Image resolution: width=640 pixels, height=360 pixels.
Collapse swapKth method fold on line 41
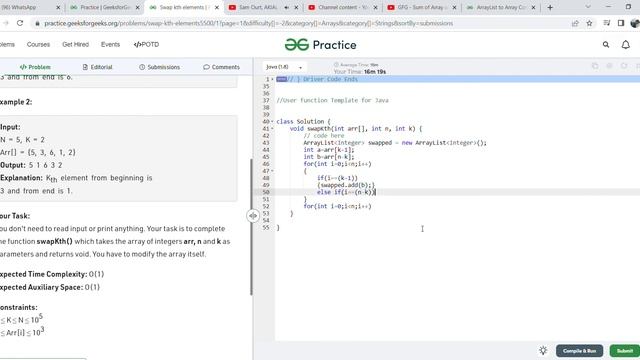coord(272,129)
